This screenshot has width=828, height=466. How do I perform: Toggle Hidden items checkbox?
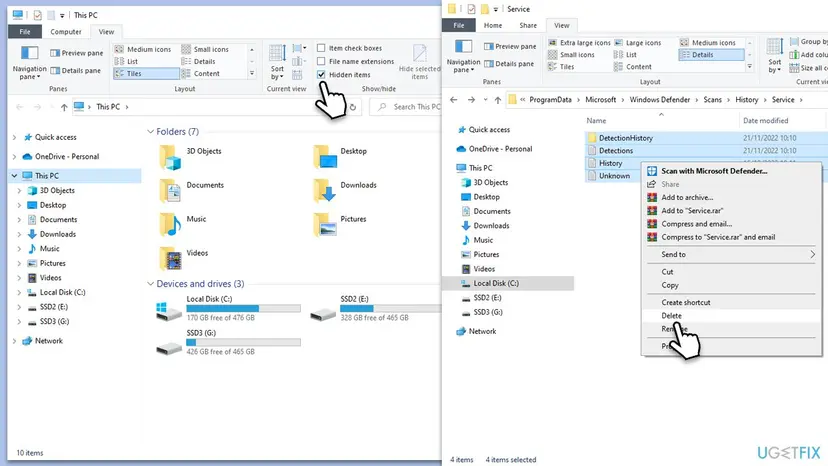[x=321, y=74]
